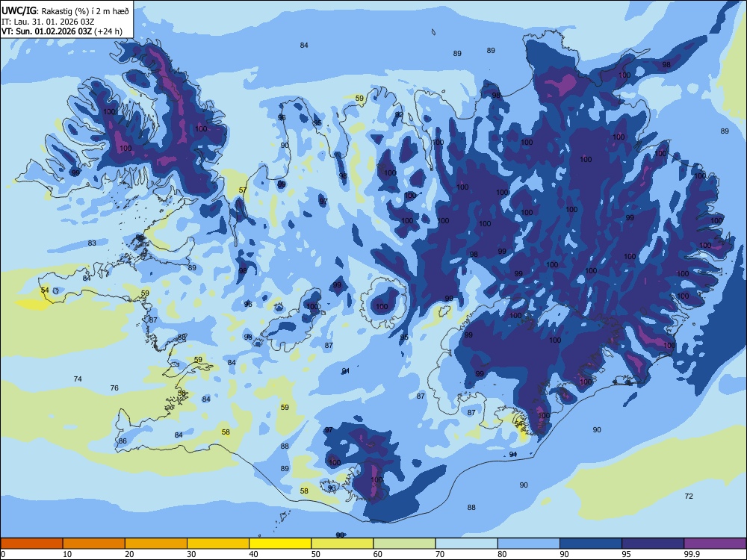Click the pale yellow 50–60 legend swatch
Viewport: 747px width, 560px height.
tap(342, 544)
